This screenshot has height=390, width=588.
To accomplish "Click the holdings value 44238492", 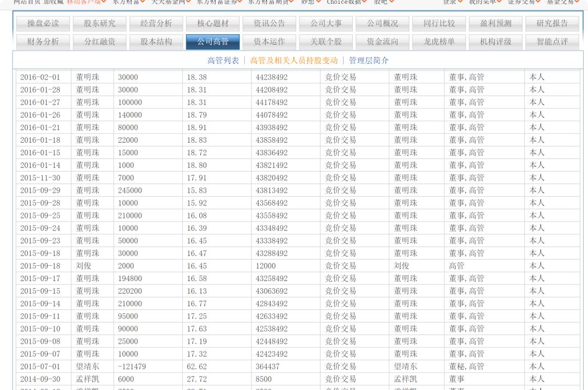I will click(272, 77).
